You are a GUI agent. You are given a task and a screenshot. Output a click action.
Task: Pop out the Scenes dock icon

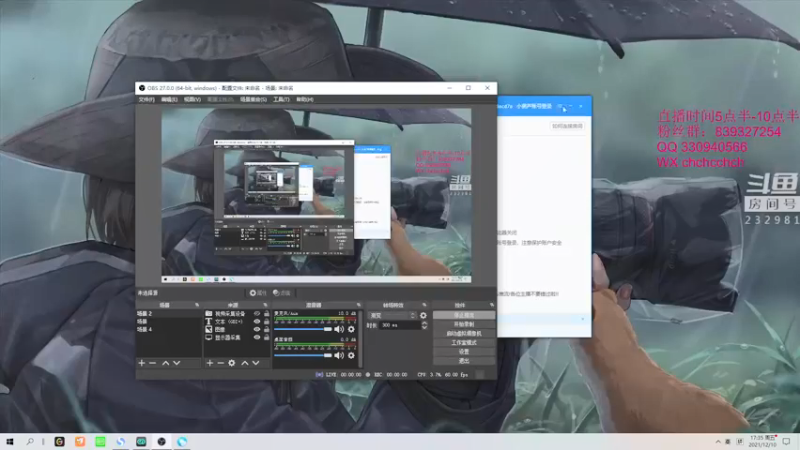pyautogui.click(x=197, y=305)
